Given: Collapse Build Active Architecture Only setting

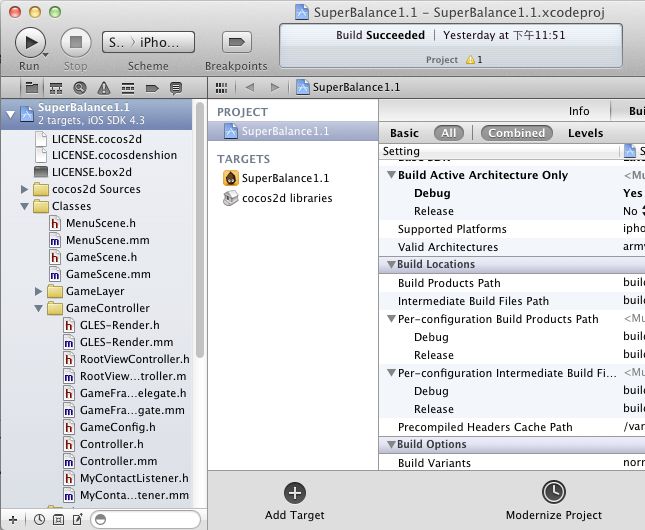Looking at the screenshot, I should pyautogui.click(x=392, y=174).
